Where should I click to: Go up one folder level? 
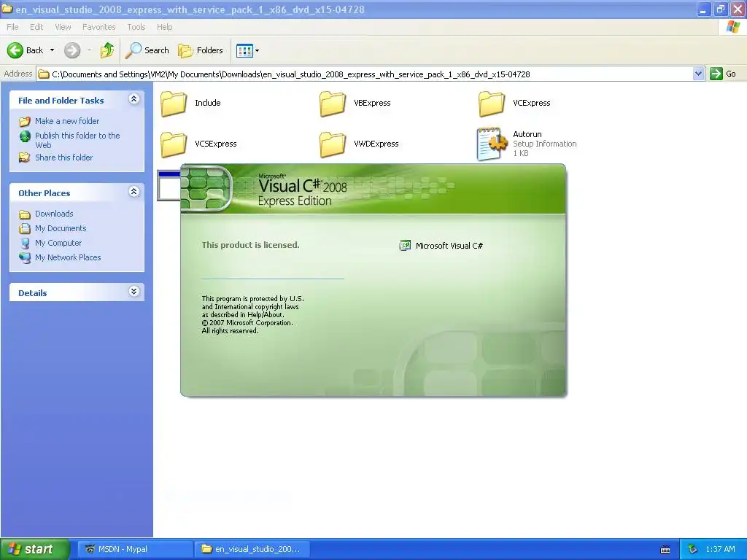[107, 50]
